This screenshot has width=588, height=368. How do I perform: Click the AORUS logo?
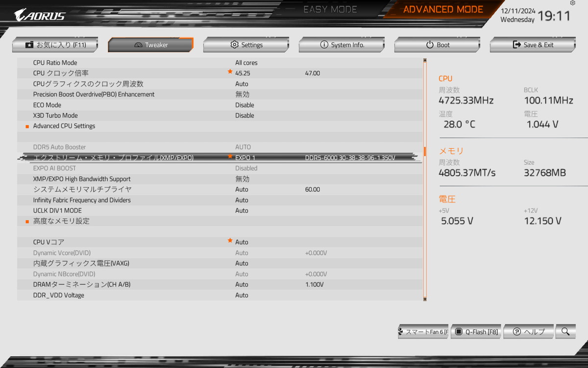(x=40, y=15)
